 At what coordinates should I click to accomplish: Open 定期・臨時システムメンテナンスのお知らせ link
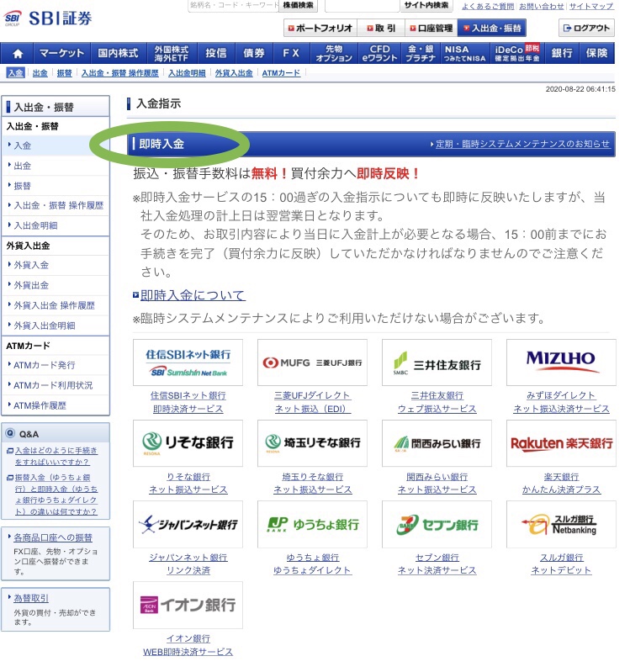pyautogui.click(x=522, y=145)
